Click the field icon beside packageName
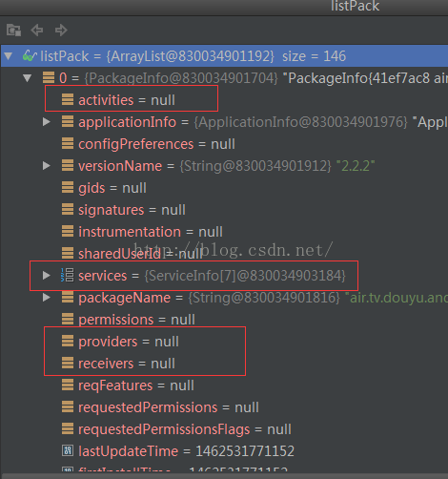The width and height of the screenshot is (448, 479). point(68,297)
